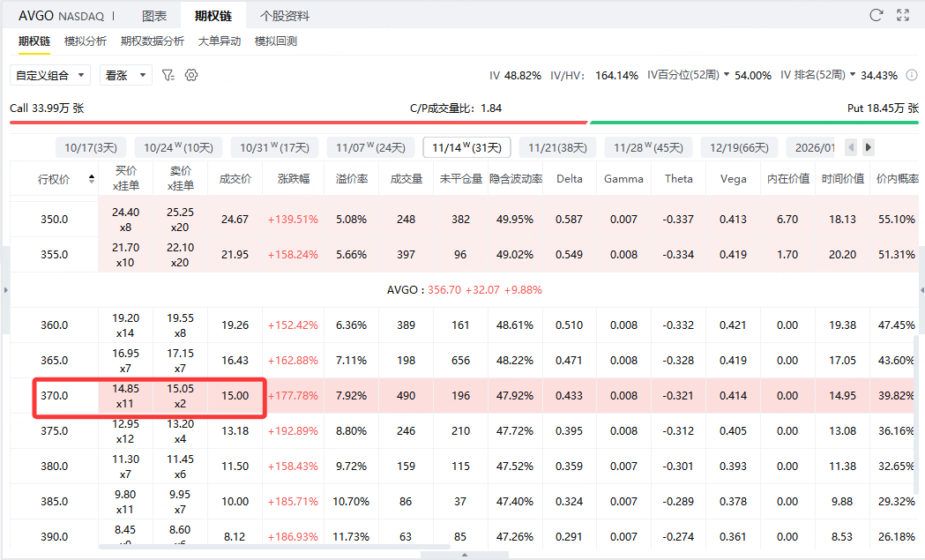
Task: Open option chain settings gear
Action: tap(191, 75)
